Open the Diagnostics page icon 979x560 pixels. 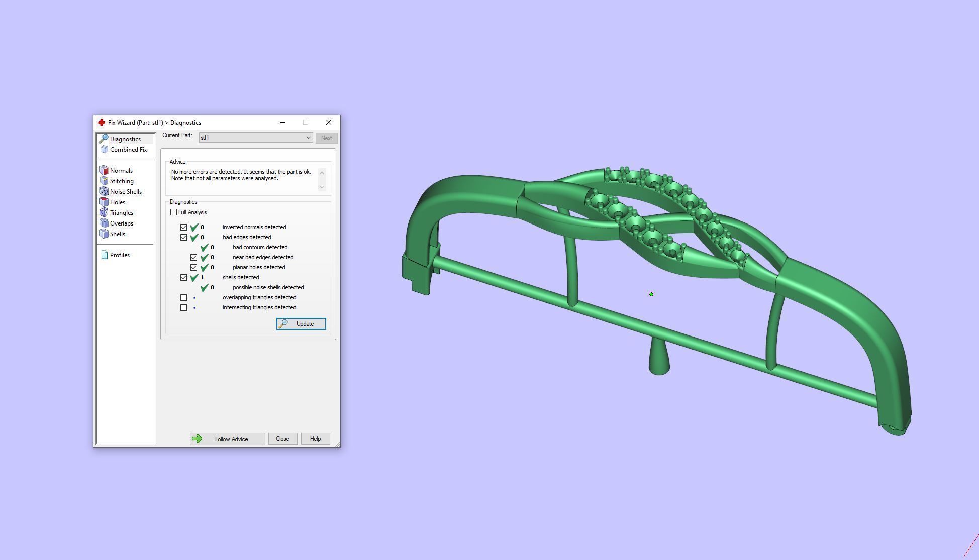104,139
